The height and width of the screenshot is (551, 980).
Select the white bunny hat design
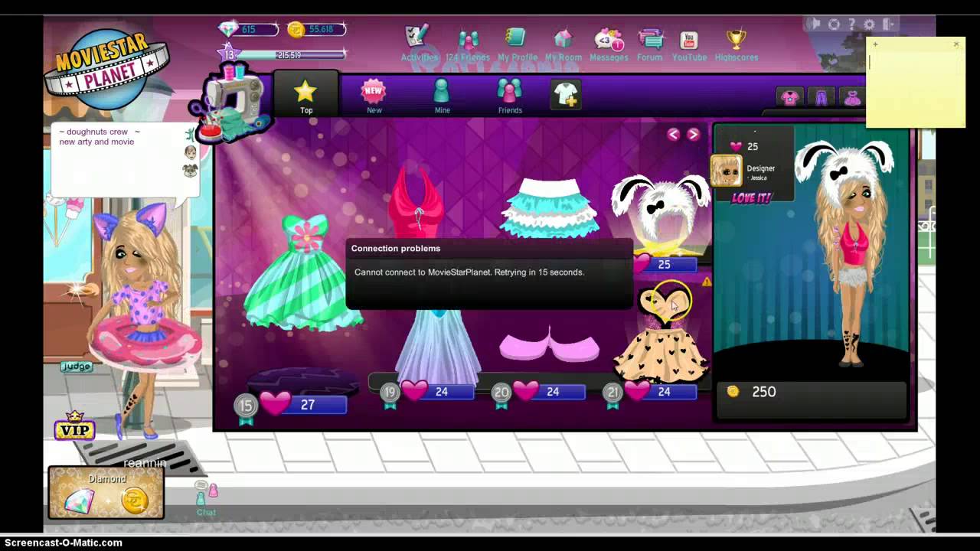click(660, 207)
